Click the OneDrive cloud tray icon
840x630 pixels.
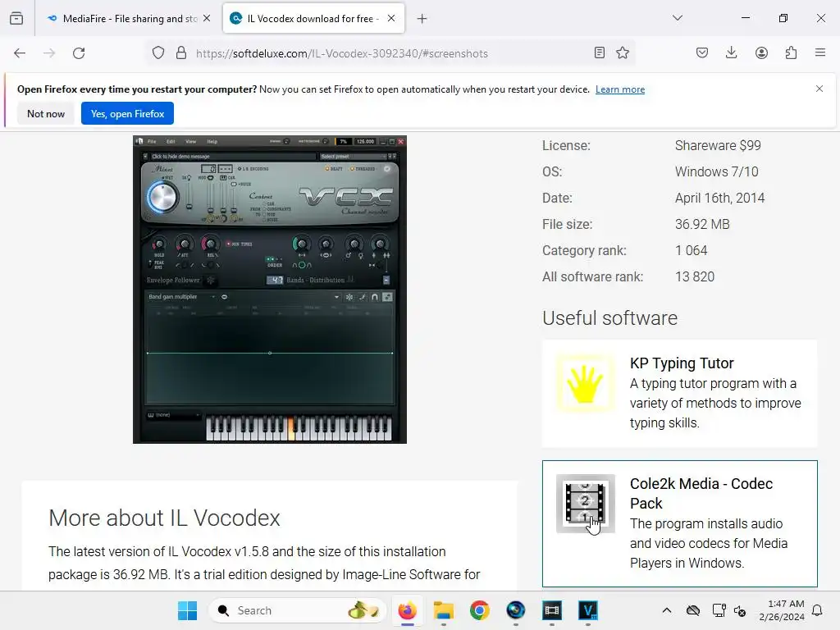coord(692,610)
